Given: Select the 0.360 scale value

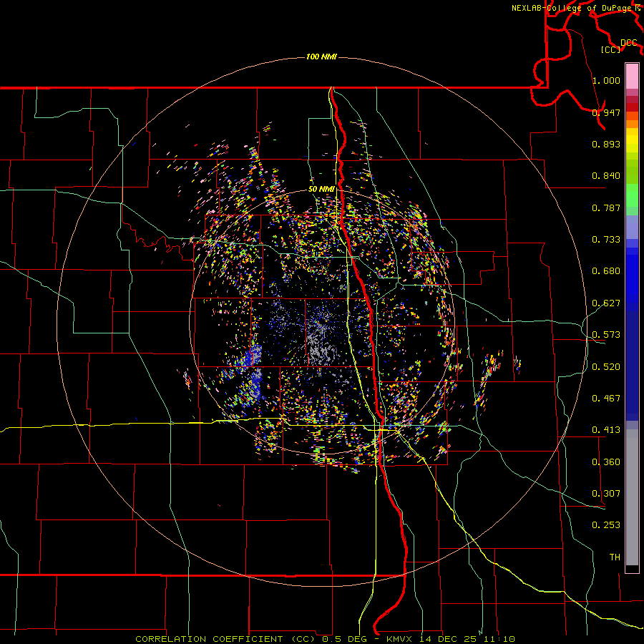Looking at the screenshot, I should coord(606,462).
